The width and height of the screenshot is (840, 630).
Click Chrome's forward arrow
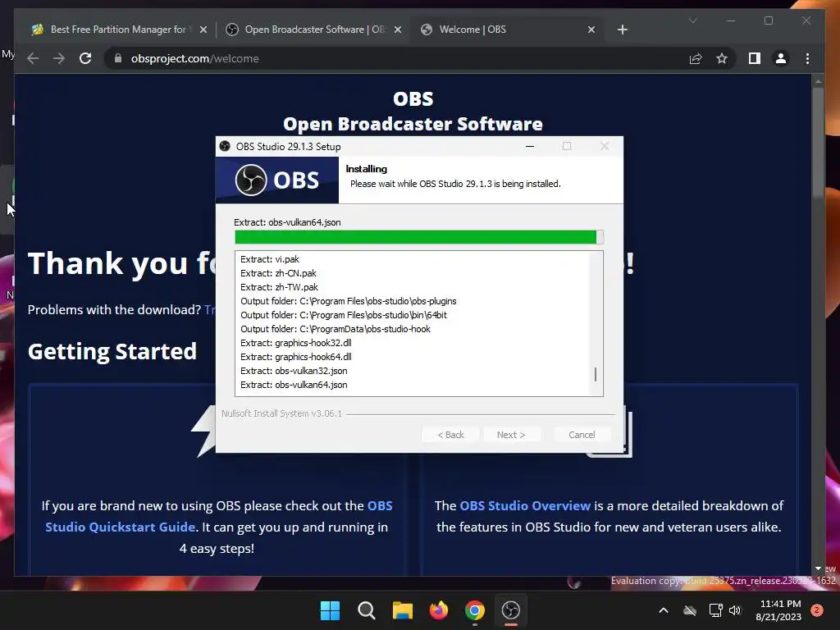pos(59,58)
